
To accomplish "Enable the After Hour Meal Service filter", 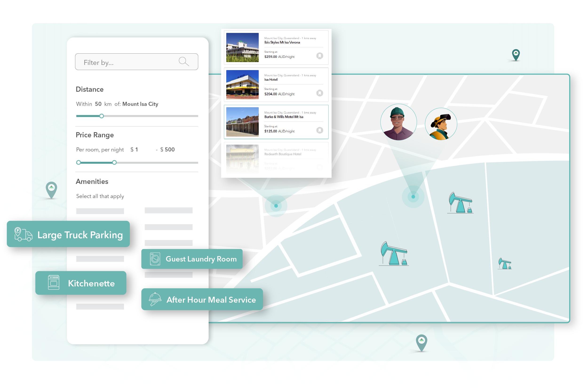I will 202,299.
